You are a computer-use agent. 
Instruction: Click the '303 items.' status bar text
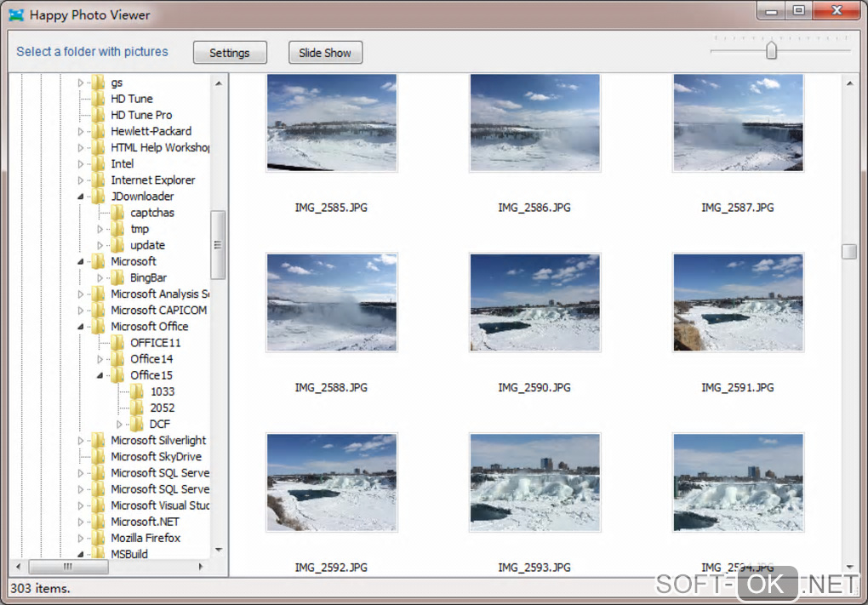point(40,588)
